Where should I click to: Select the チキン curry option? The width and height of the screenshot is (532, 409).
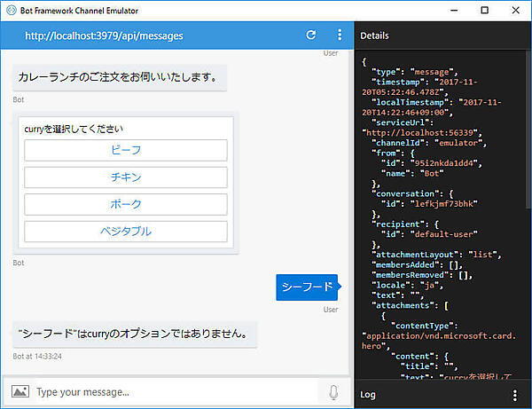tap(126, 177)
